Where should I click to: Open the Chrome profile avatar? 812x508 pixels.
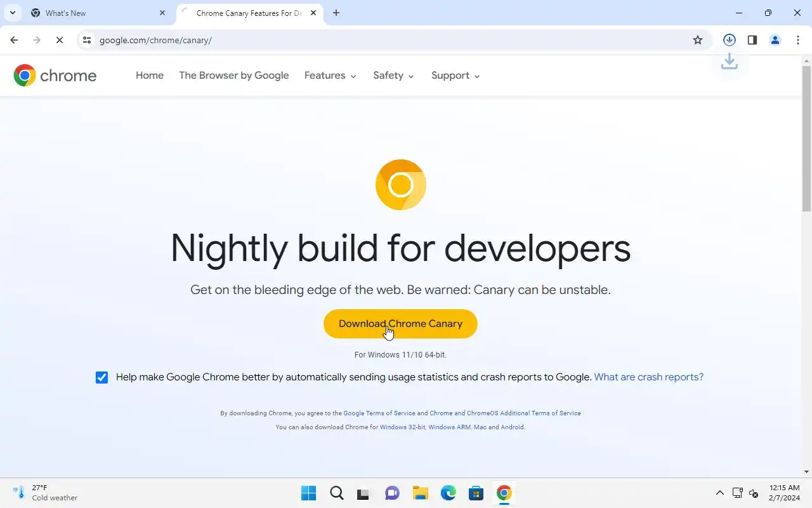click(775, 40)
